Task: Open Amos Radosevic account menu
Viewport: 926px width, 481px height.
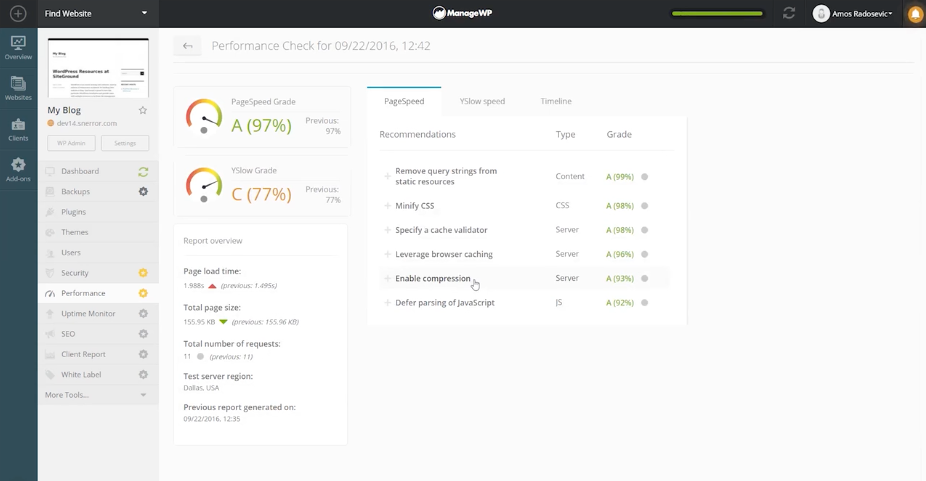Action: (x=853, y=14)
